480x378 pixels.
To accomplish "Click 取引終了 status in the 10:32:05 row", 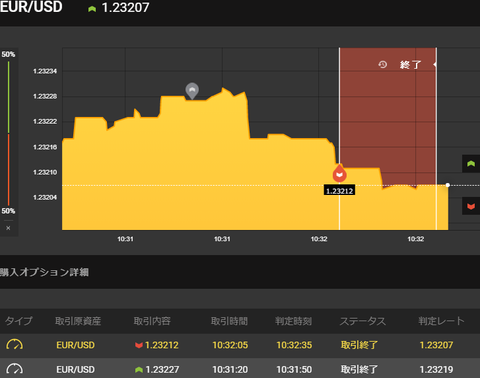I will coord(359,345).
